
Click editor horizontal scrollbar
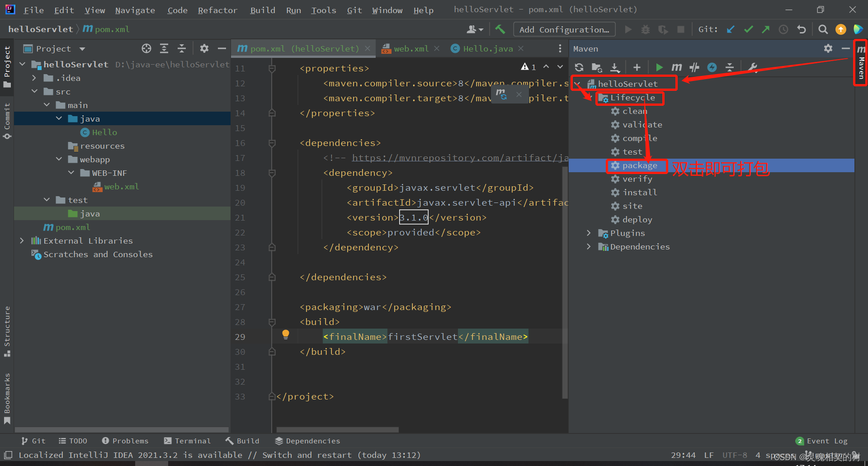[337, 430]
